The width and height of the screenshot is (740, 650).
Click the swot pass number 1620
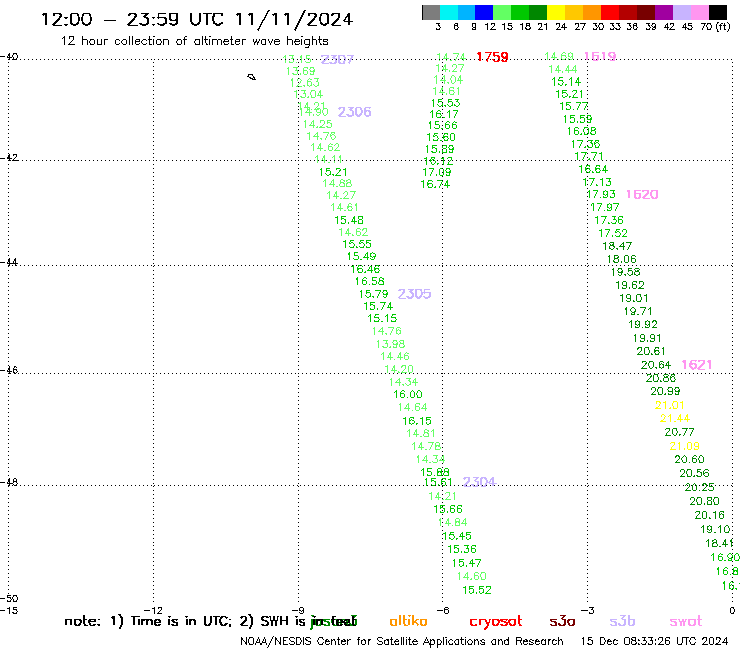pyautogui.click(x=642, y=194)
